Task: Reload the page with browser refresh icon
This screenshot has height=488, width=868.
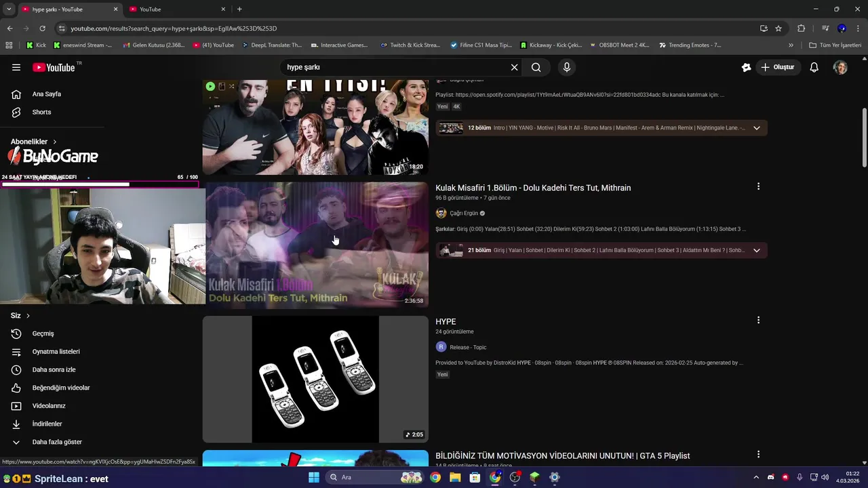Action: click(42, 28)
